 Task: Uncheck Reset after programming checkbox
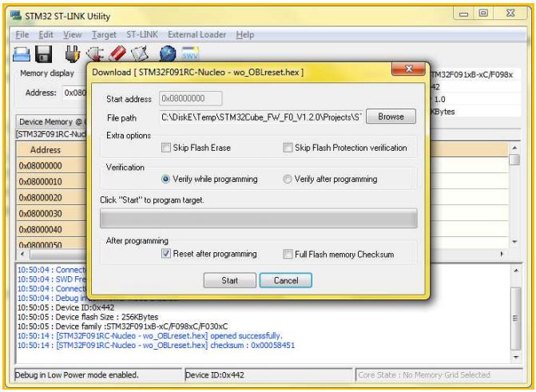pyautogui.click(x=166, y=254)
